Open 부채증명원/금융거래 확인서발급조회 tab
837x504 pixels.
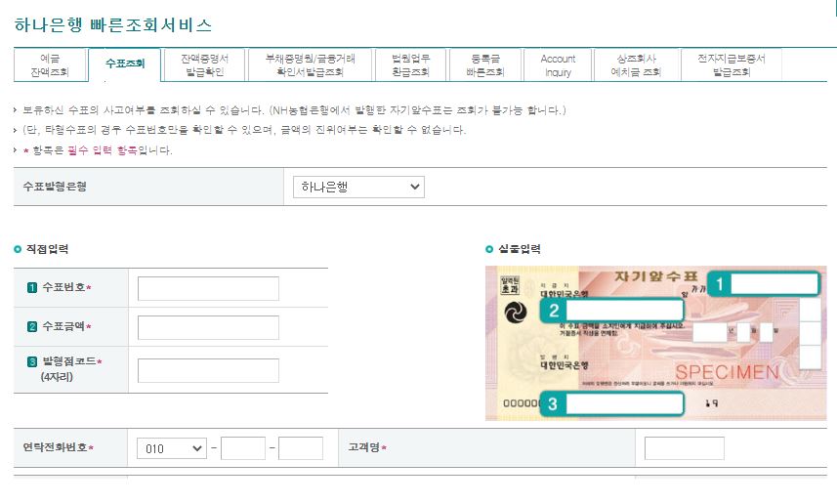click(x=311, y=65)
